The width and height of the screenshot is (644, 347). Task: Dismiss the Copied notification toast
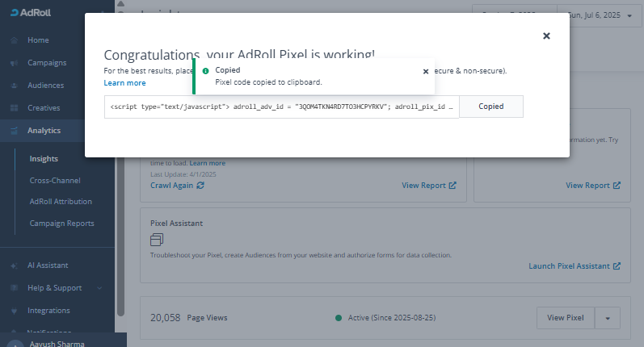click(426, 71)
